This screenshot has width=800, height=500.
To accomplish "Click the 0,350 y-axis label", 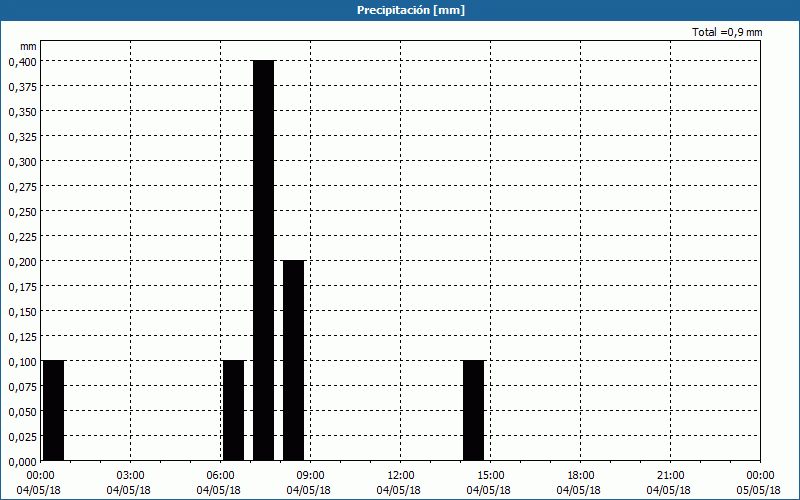I will click(x=22, y=112).
